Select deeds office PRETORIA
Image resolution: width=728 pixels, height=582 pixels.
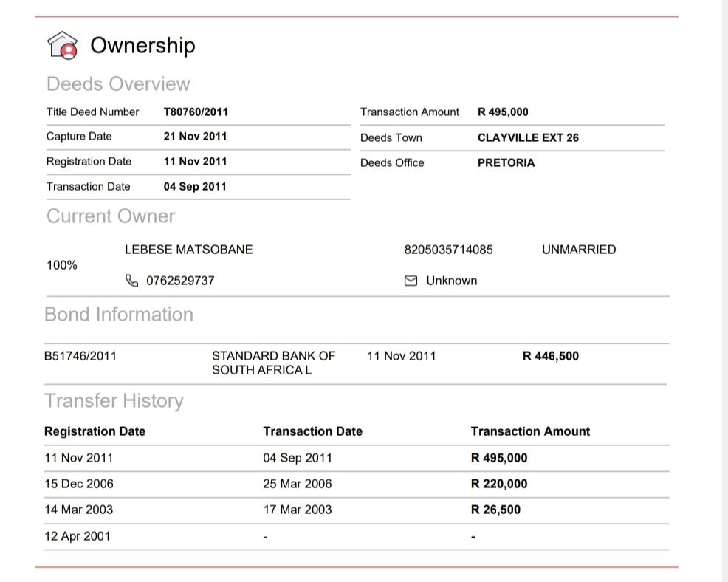click(x=506, y=163)
